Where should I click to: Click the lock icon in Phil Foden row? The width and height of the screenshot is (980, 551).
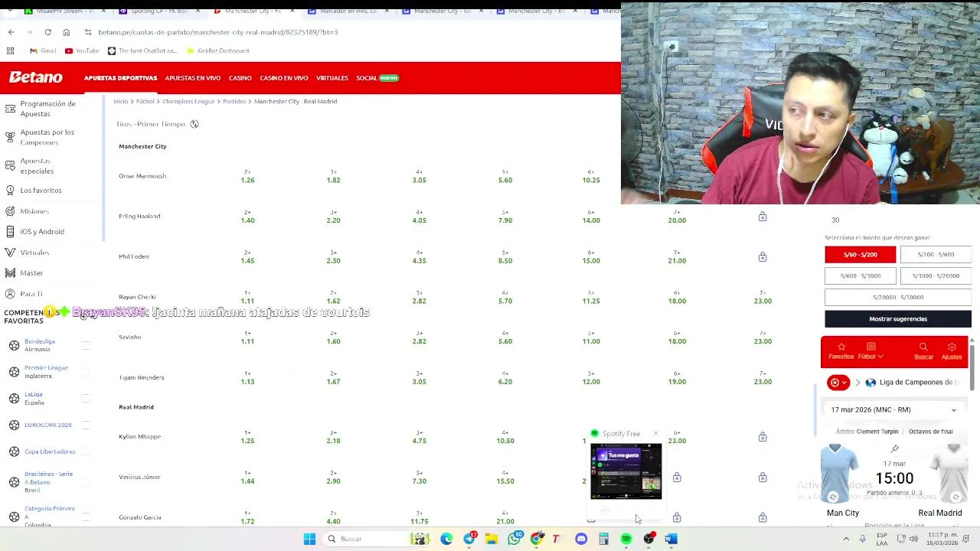(x=763, y=257)
